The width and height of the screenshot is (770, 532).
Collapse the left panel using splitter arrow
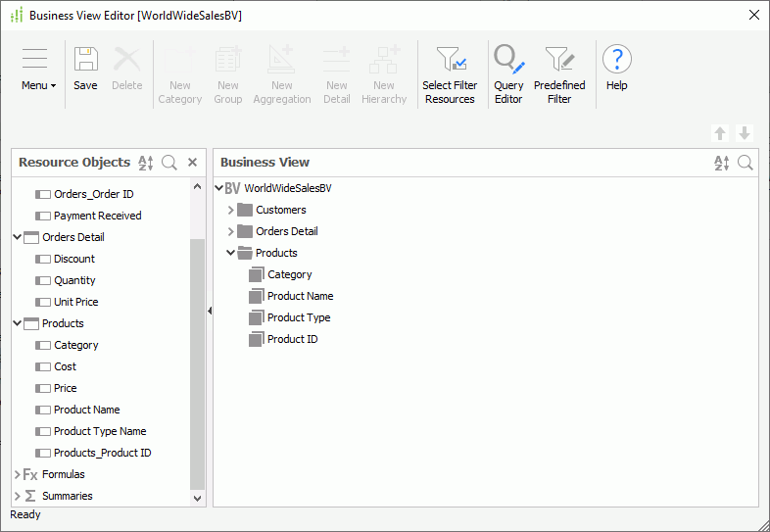tap(210, 311)
